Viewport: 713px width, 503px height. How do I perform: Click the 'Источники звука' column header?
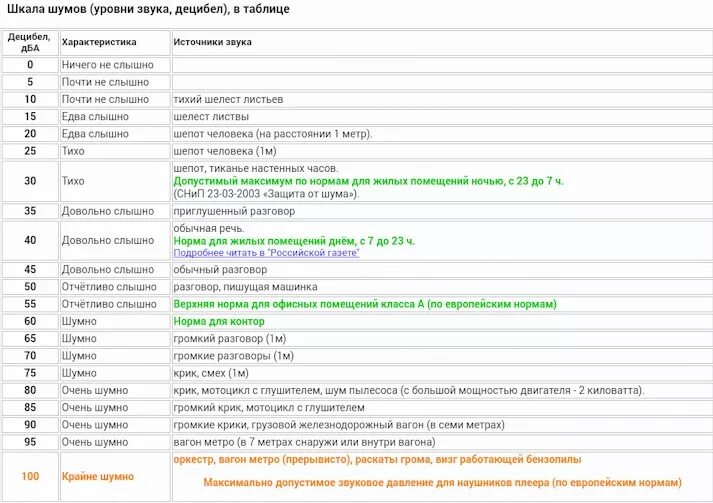pos(212,42)
